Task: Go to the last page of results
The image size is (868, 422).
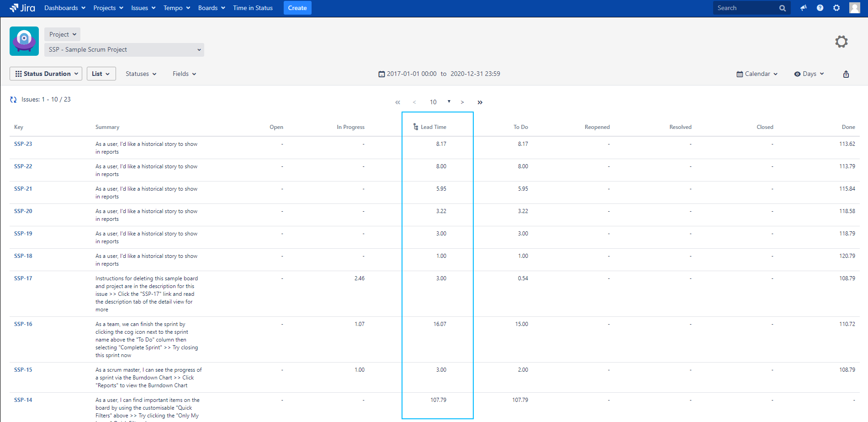Action: click(480, 102)
